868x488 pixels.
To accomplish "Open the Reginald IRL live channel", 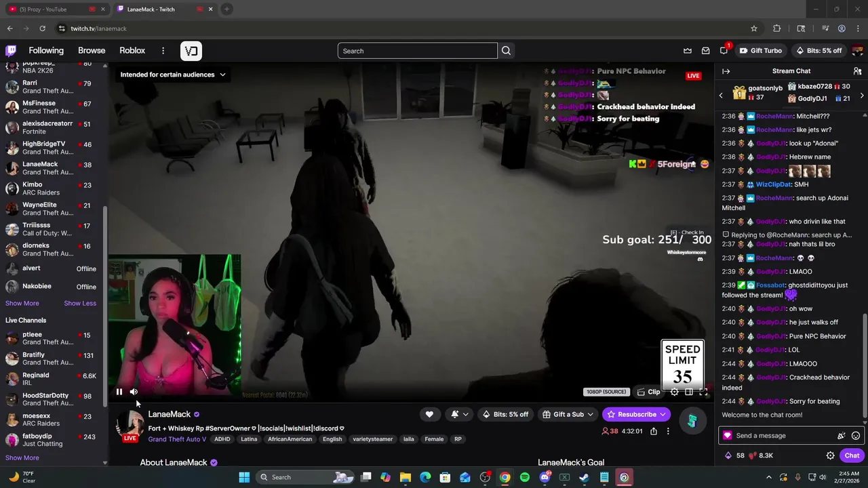I will 51,379.
